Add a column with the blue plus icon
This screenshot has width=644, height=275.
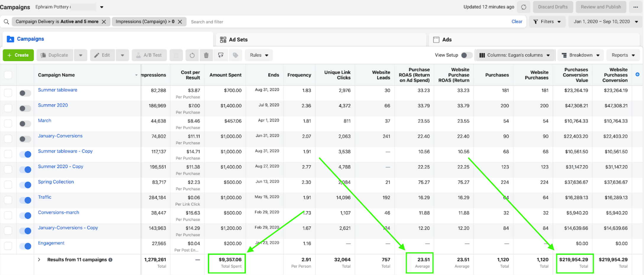[x=637, y=75]
